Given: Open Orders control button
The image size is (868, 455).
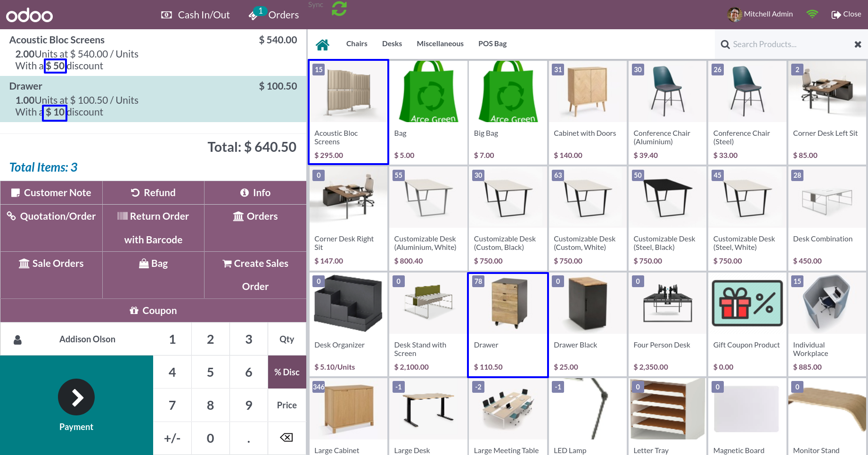Looking at the screenshot, I should coord(255,228).
